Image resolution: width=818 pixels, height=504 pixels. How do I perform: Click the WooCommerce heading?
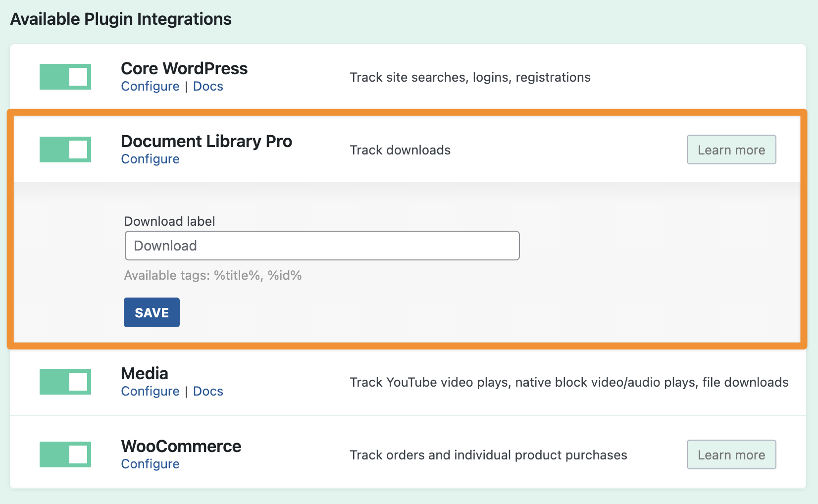(x=181, y=446)
